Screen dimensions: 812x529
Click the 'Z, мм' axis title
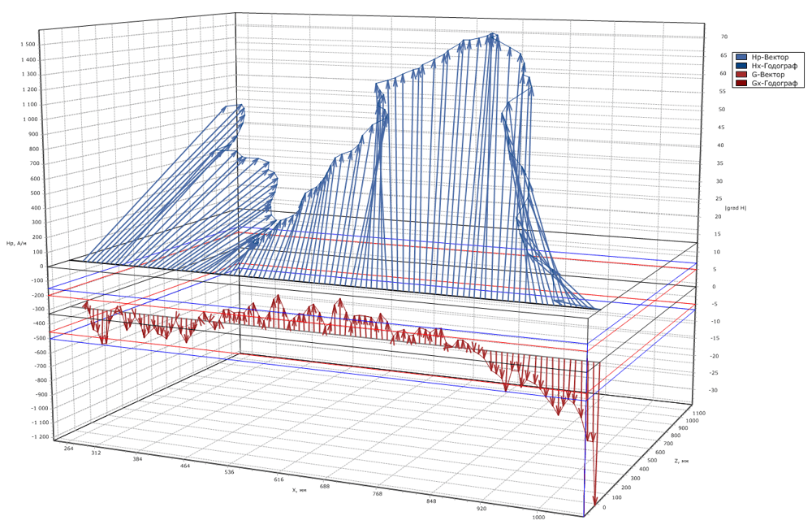[x=680, y=461]
